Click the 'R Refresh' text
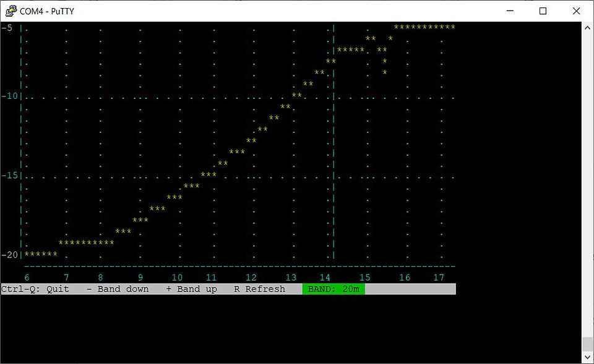 tap(259, 289)
